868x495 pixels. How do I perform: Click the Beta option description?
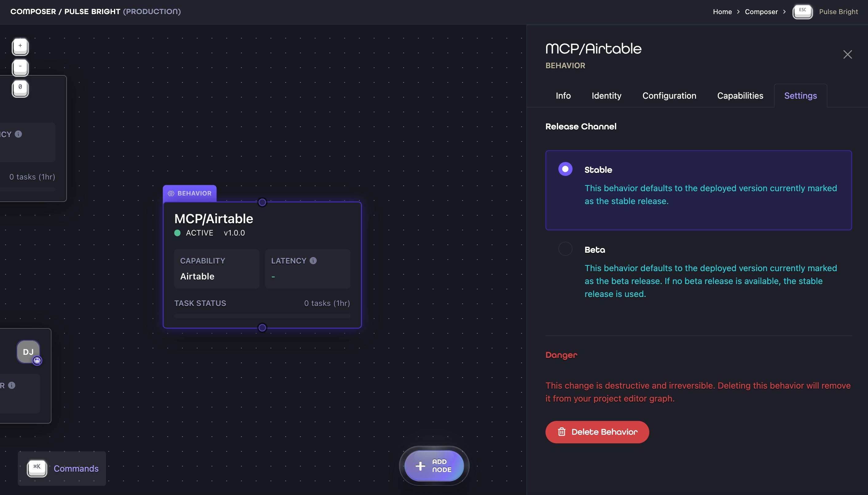710,281
